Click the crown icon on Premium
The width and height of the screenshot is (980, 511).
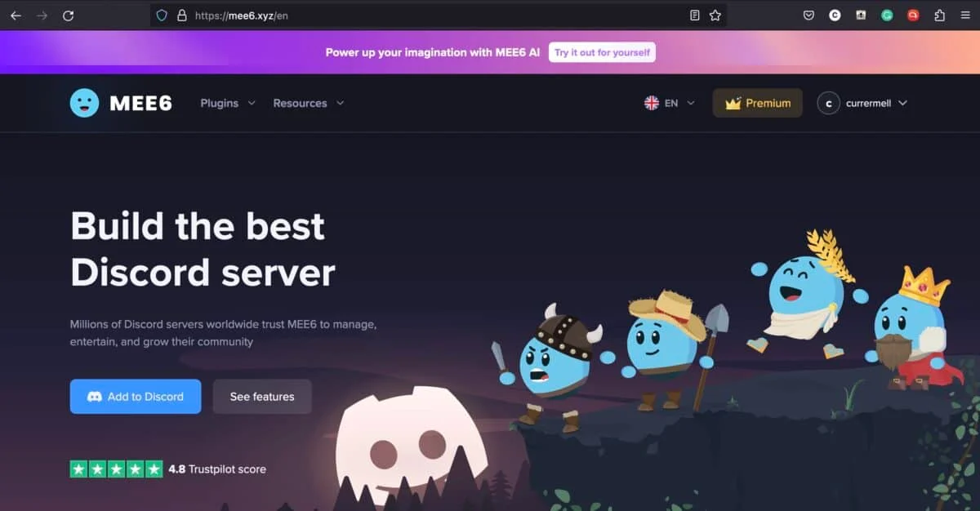pyautogui.click(x=733, y=103)
